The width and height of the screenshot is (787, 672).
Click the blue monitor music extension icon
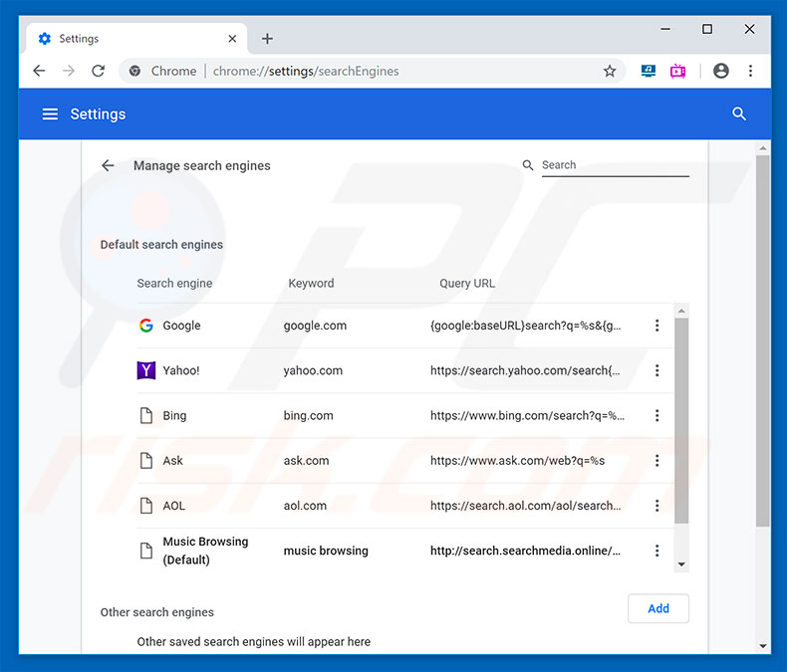point(648,71)
